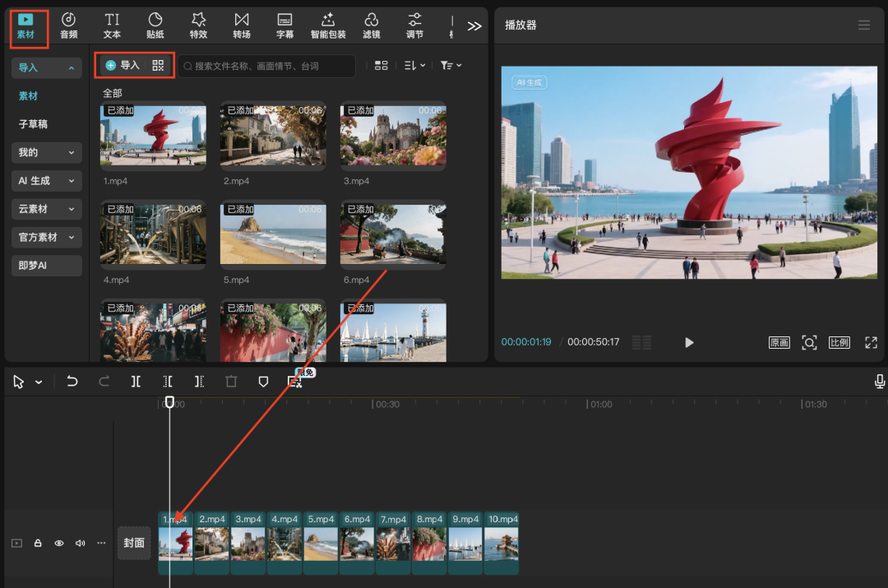Open the sort order dropdown
This screenshot has width=888, height=588.
pyautogui.click(x=415, y=66)
